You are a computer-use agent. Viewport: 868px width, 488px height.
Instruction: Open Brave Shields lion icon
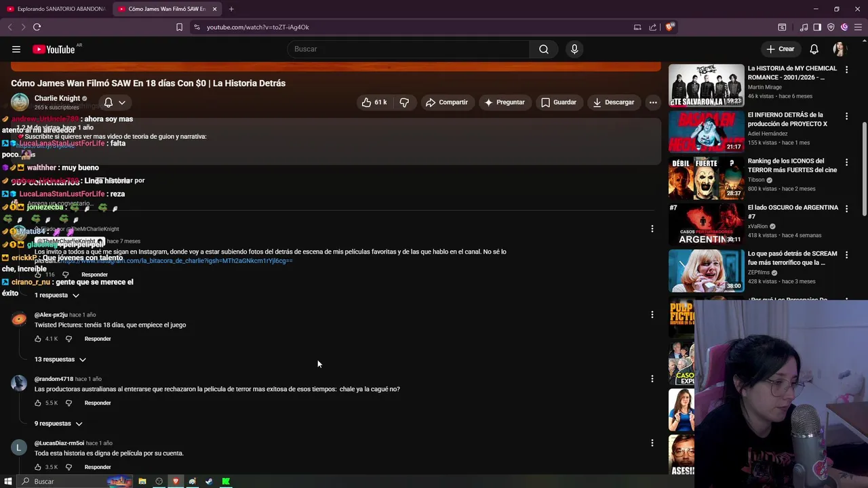click(x=669, y=27)
